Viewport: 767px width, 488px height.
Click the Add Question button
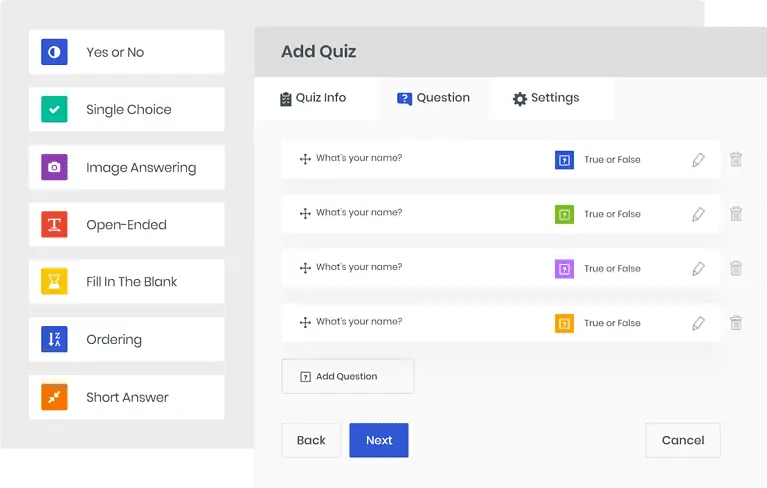(348, 377)
